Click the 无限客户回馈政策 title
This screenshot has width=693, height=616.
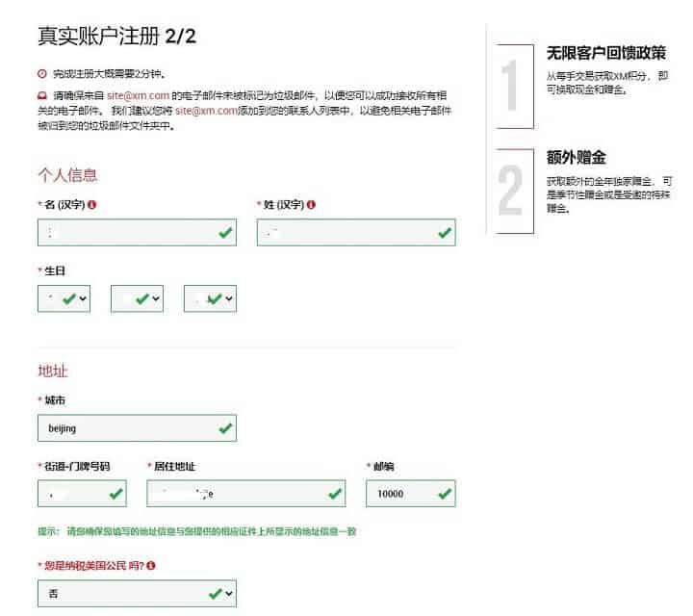[x=606, y=53]
